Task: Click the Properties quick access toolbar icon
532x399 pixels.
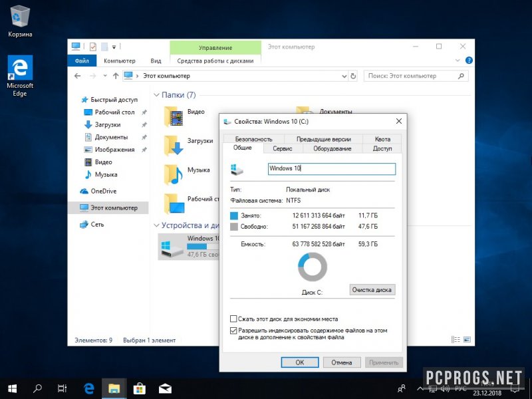Action: click(x=92, y=47)
